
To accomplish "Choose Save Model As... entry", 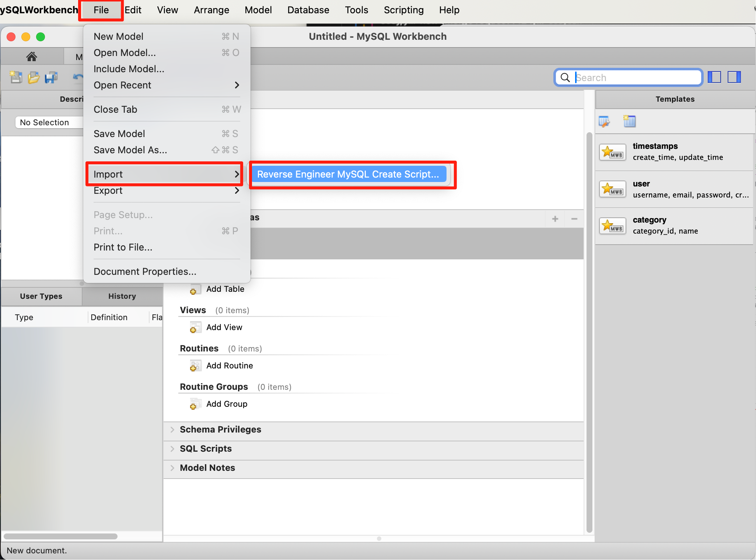I will click(x=167, y=150).
